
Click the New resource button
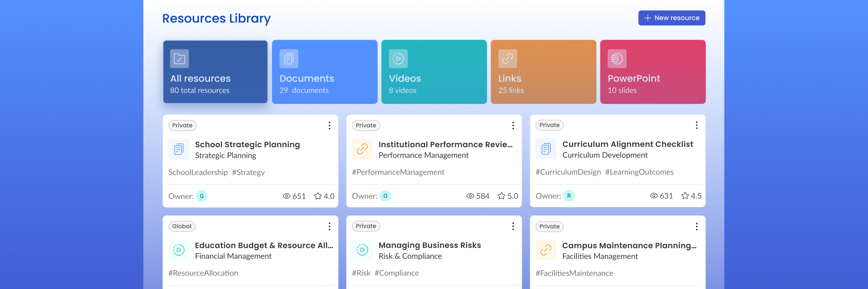(671, 18)
